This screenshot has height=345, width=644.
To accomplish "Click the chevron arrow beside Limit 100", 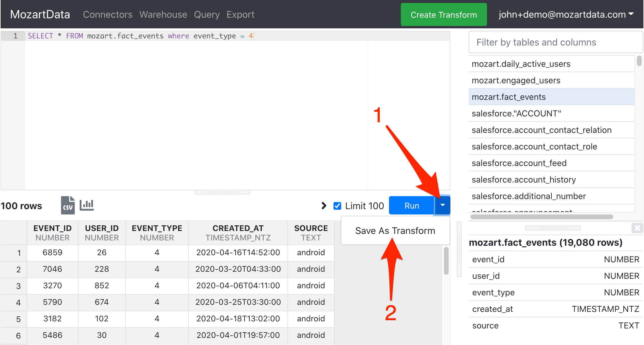I will click(x=324, y=206).
